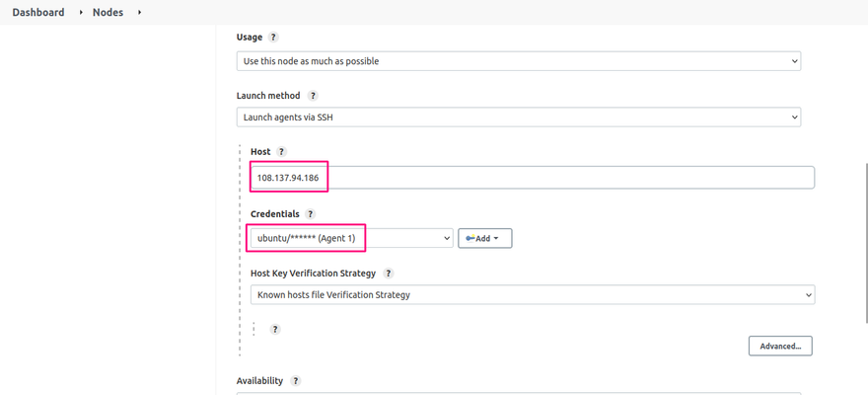Open the Usage dropdown

[519, 61]
